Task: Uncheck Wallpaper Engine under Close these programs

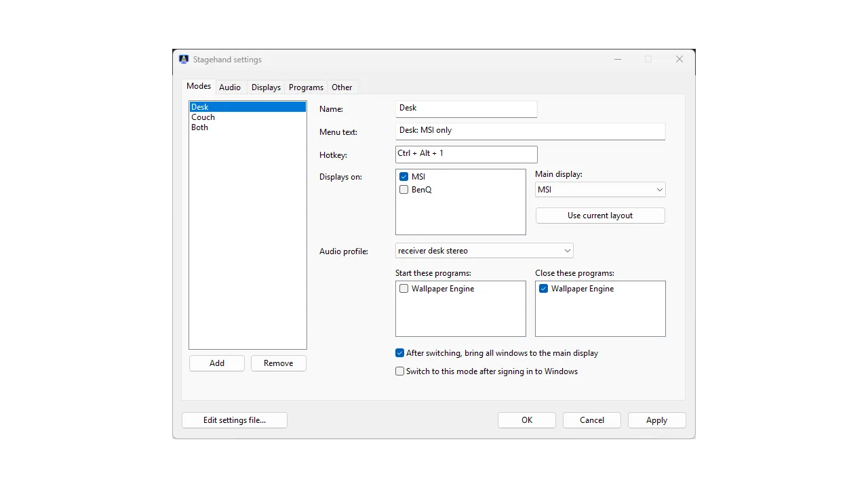Action: [543, 289]
